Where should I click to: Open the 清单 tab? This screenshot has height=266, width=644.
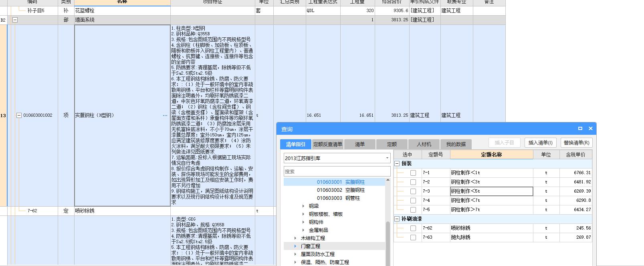pyautogui.click(x=359, y=144)
